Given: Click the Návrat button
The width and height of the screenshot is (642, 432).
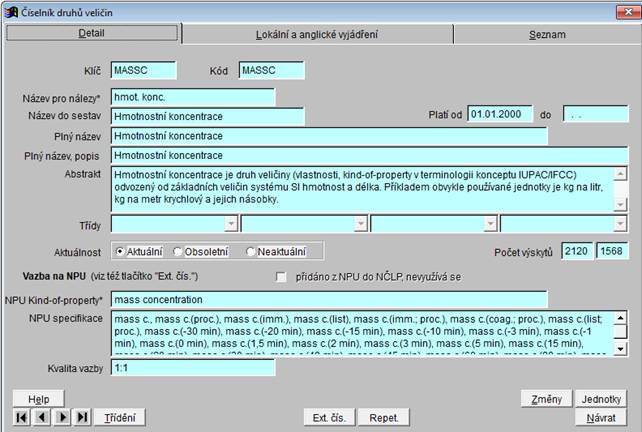Looking at the screenshot, I should pyautogui.click(x=602, y=417).
